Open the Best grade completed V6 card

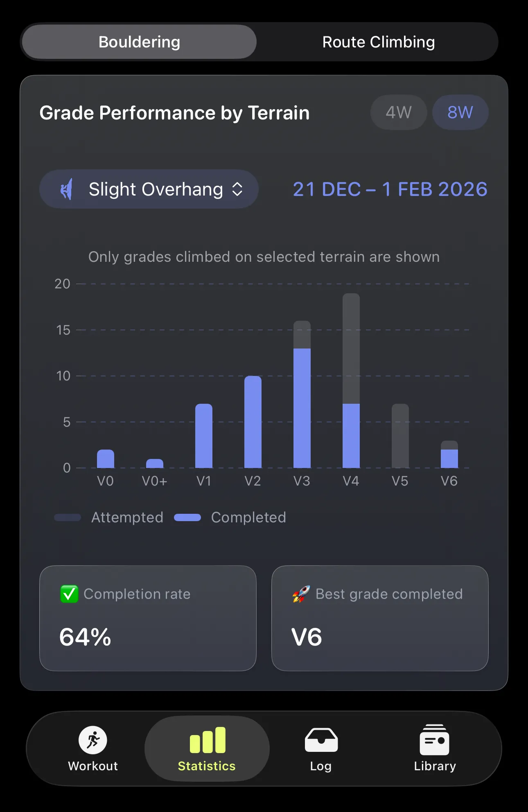click(380, 618)
